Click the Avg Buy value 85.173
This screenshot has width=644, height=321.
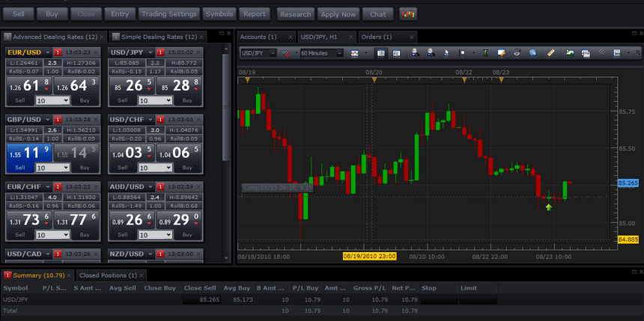click(x=243, y=299)
